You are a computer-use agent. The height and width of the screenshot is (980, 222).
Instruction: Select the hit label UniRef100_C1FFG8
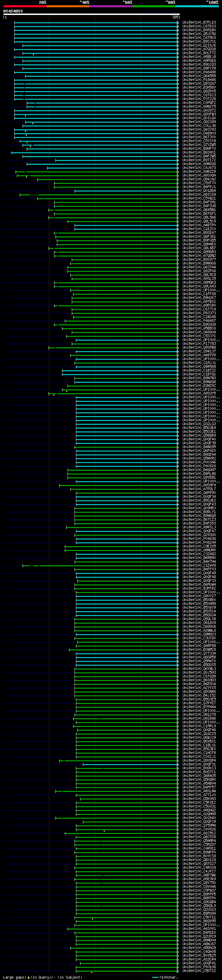(x=199, y=294)
